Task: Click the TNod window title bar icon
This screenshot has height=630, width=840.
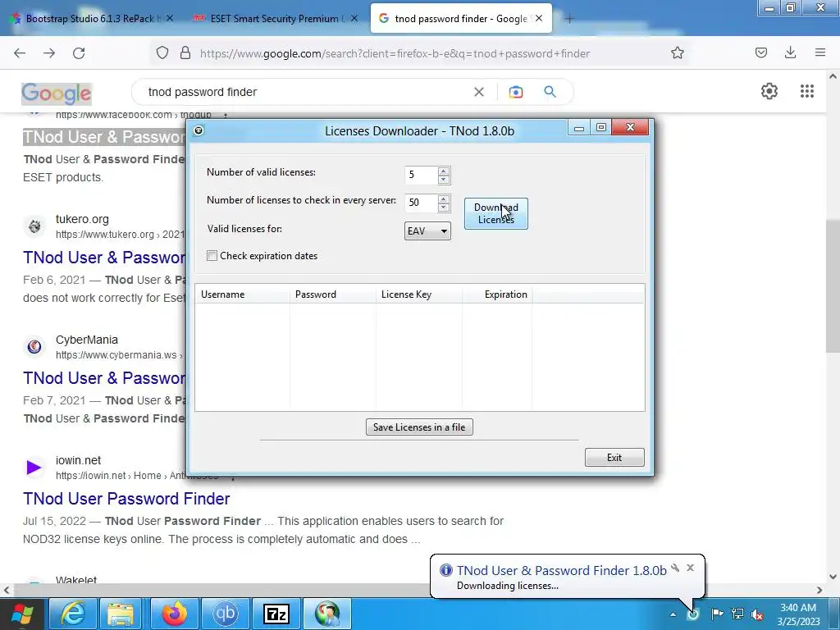Action: click(199, 130)
